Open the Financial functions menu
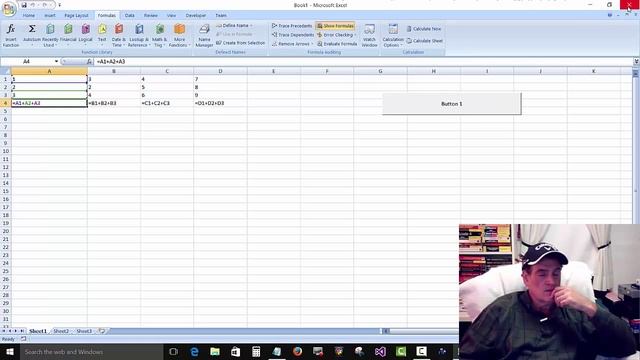This screenshot has width=640, height=360. click(x=68, y=33)
